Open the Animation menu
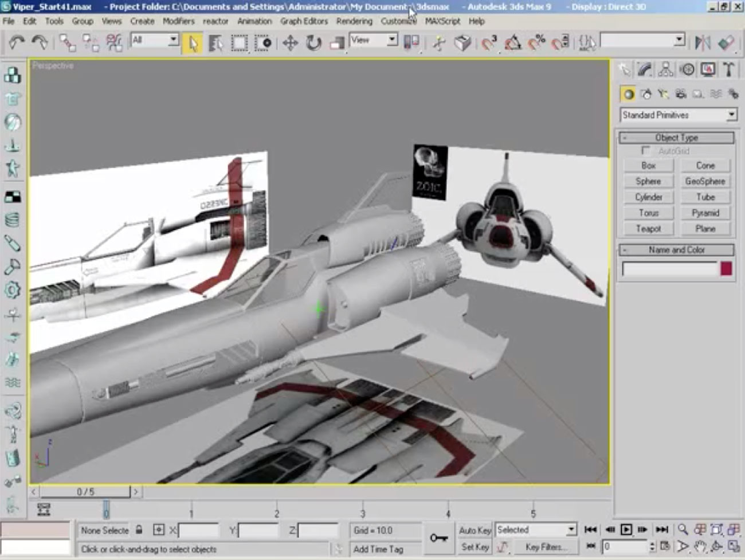 coord(254,21)
